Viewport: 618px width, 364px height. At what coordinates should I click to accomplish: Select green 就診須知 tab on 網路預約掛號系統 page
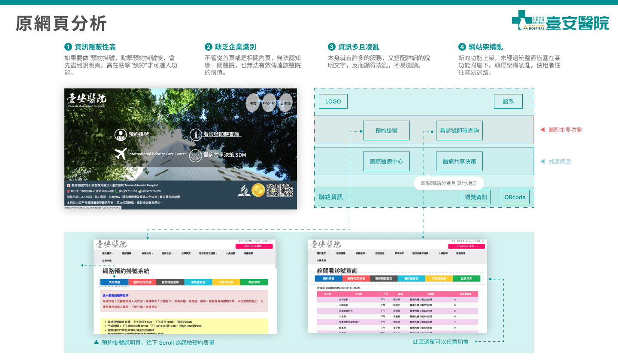(x=254, y=282)
